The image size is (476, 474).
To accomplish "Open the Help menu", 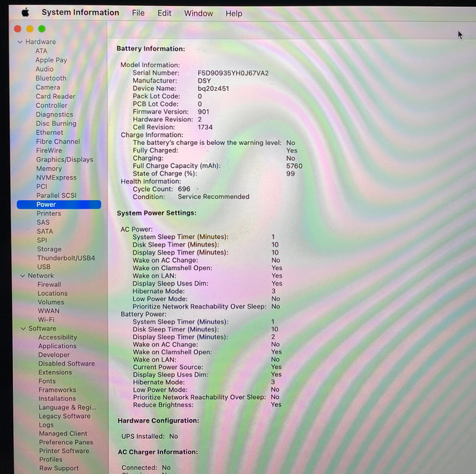I will [234, 14].
